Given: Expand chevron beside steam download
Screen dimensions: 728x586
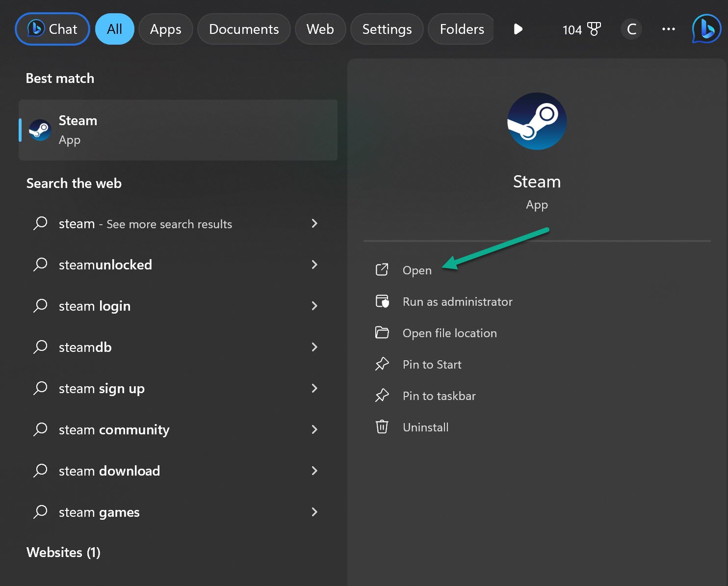Looking at the screenshot, I should tap(314, 471).
